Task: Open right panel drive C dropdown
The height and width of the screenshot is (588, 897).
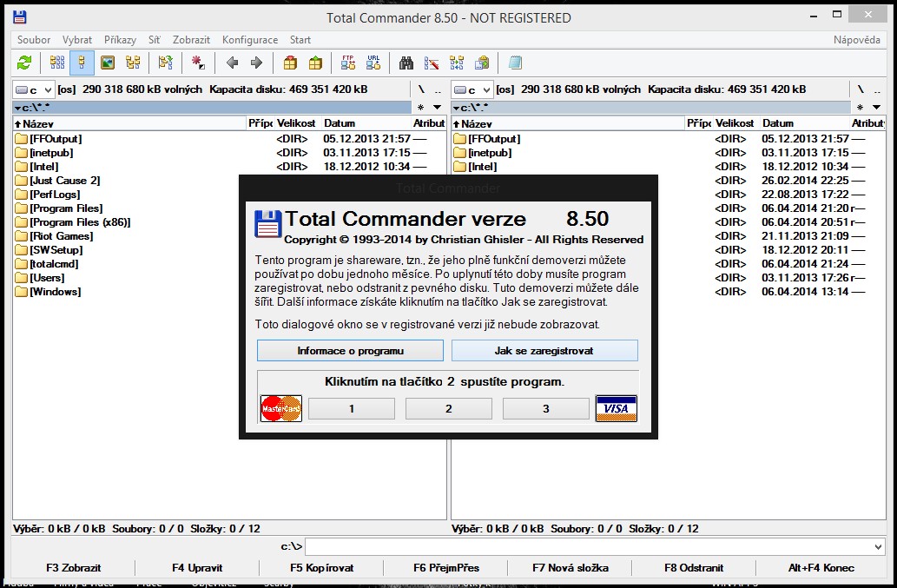Action: [472, 89]
